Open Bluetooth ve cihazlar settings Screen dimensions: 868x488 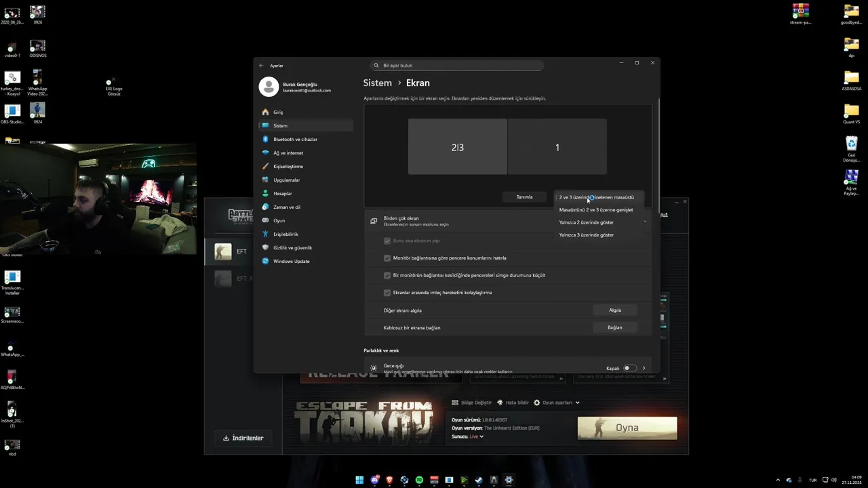305,139
